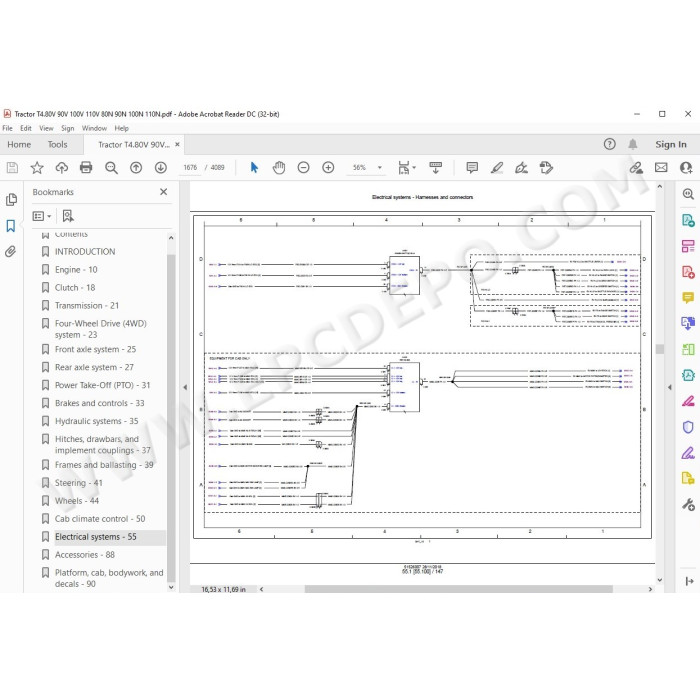Image resolution: width=700 pixels, height=700 pixels.
Task: Open the Clutch - 18 bookmark
Action: click(x=75, y=288)
